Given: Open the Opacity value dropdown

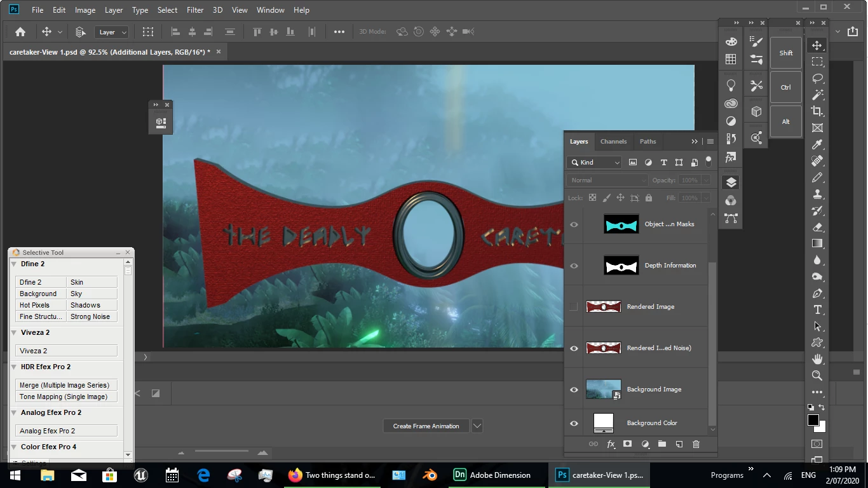Looking at the screenshot, I should (705, 180).
